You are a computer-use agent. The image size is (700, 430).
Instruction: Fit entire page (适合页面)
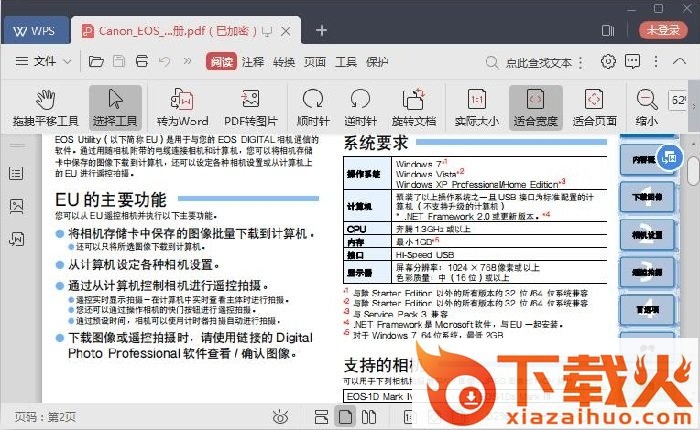(594, 108)
